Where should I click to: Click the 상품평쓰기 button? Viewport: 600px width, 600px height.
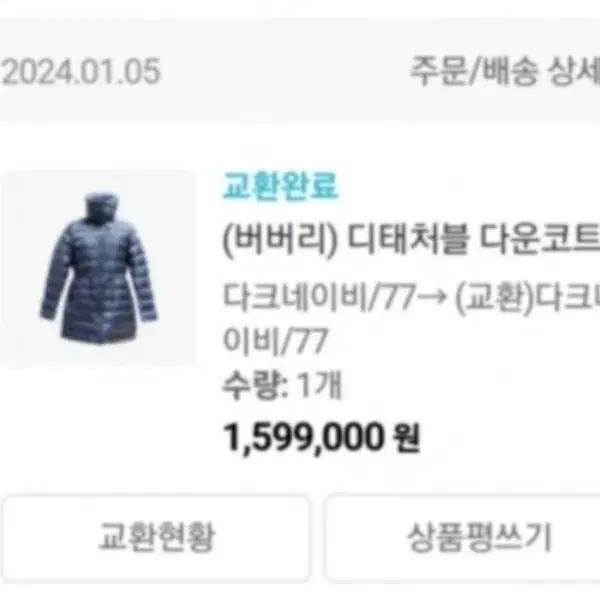pos(463,538)
